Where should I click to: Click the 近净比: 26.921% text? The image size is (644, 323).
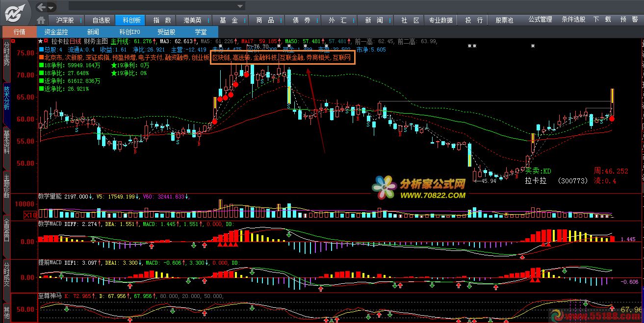(x=66, y=89)
